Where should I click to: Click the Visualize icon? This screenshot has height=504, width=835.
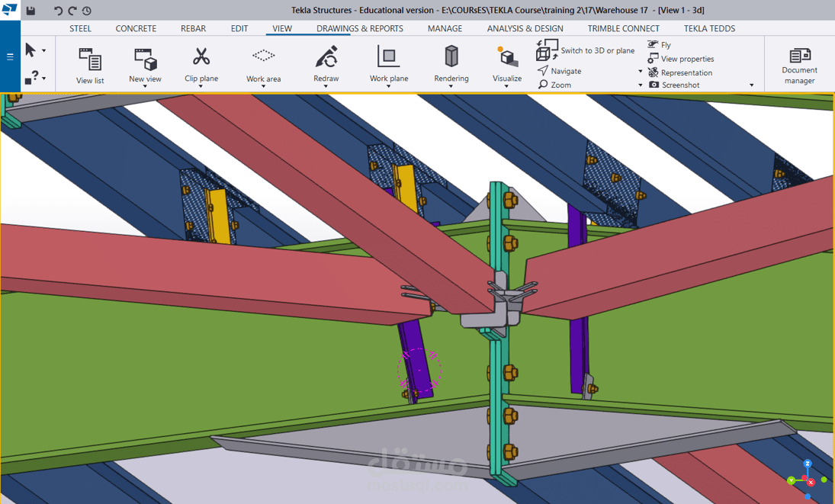coord(508,57)
